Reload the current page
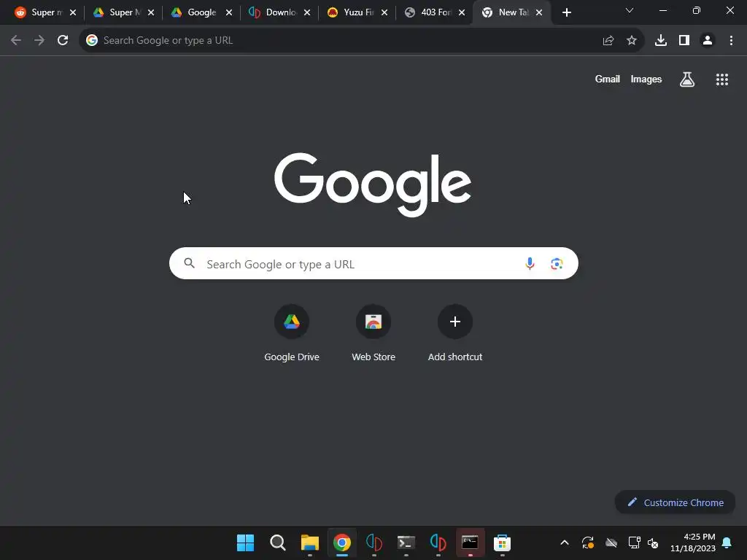Viewport: 747px width, 560px height. pyautogui.click(x=63, y=40)
